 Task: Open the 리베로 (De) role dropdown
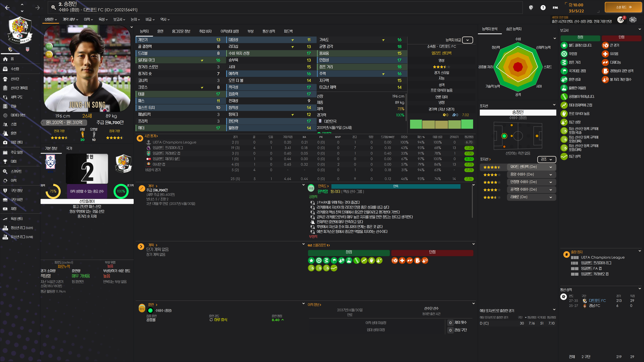pos(531,197)
